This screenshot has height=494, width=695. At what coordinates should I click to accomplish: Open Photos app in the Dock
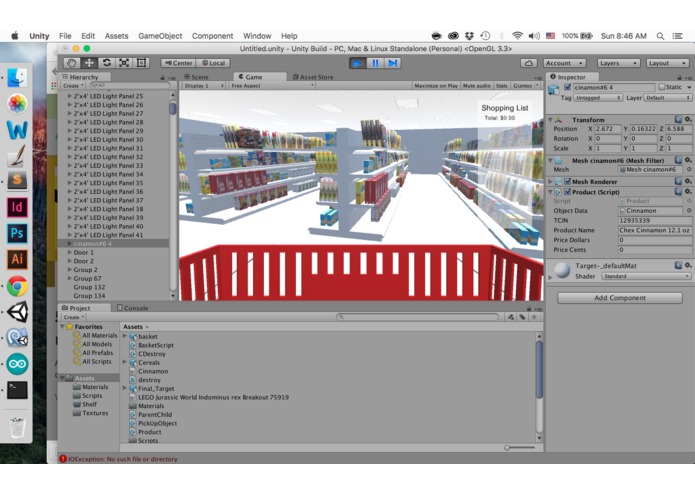(17, 104)
